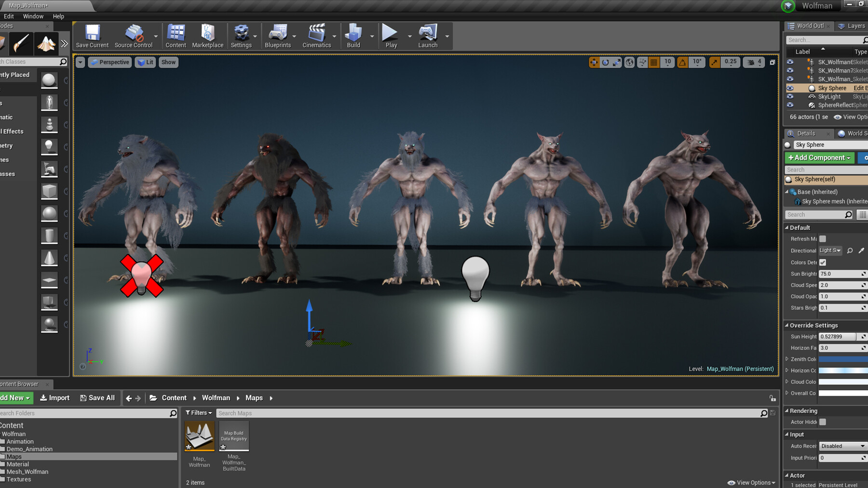Click the Cube placement icon
This screenshot has width=868, height=488.
pos(49,191)
